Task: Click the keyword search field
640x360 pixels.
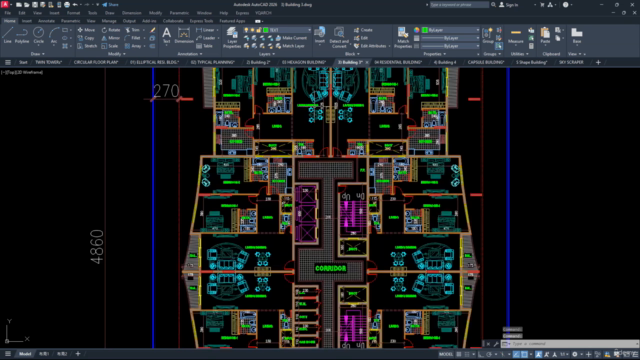Action: (x=459, y=4)
